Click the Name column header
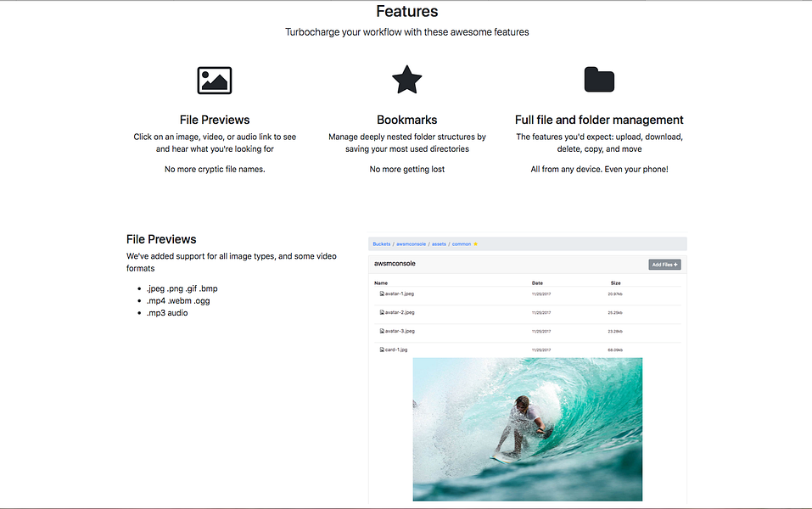 coord(381,283)
